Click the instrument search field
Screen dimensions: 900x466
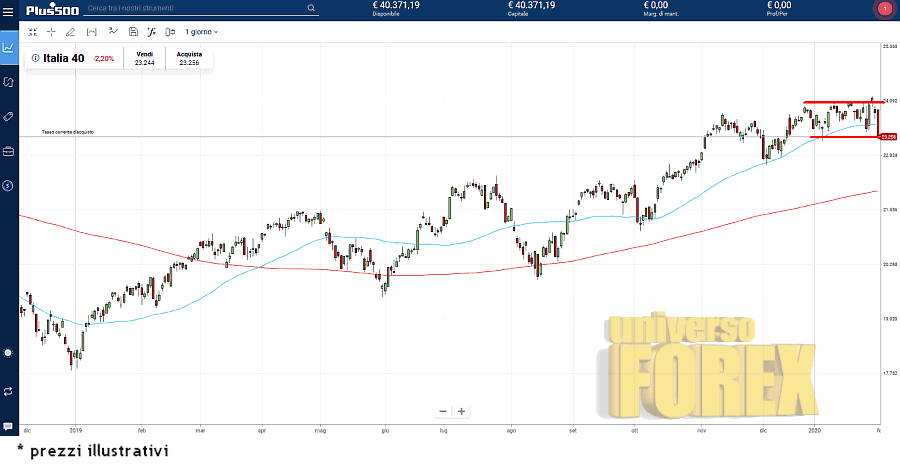click(x=200, y=8)
